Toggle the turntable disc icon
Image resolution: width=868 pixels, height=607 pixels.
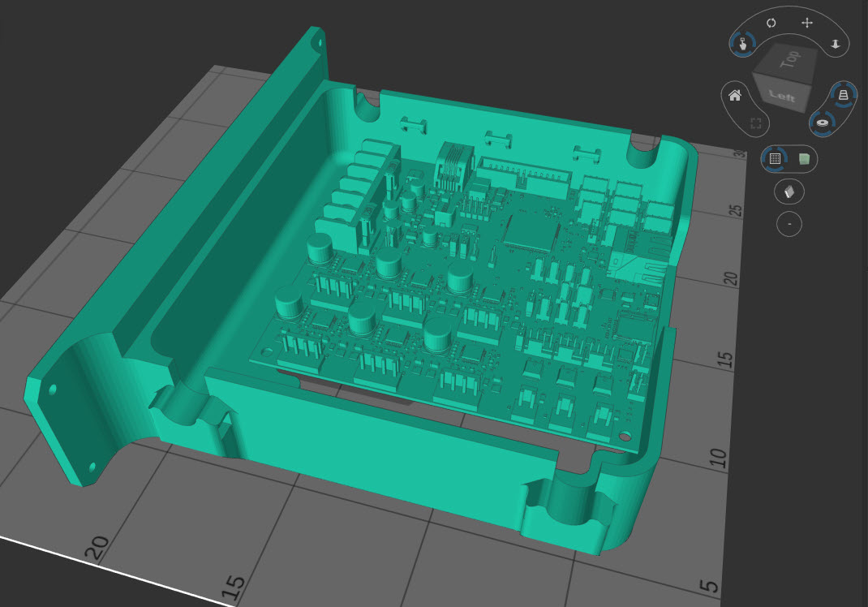tap(822, 123)
